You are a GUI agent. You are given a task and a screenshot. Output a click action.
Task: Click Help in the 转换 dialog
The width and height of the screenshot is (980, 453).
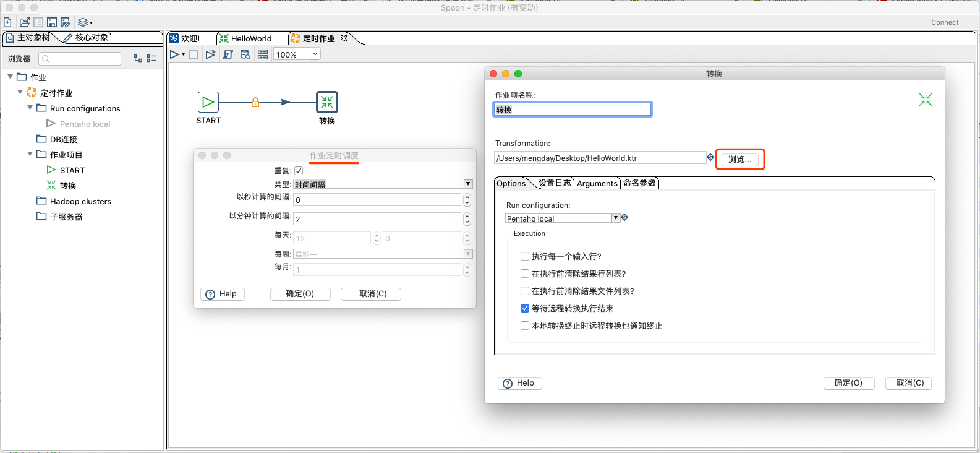pyautogui.click(x=520, y=383)
